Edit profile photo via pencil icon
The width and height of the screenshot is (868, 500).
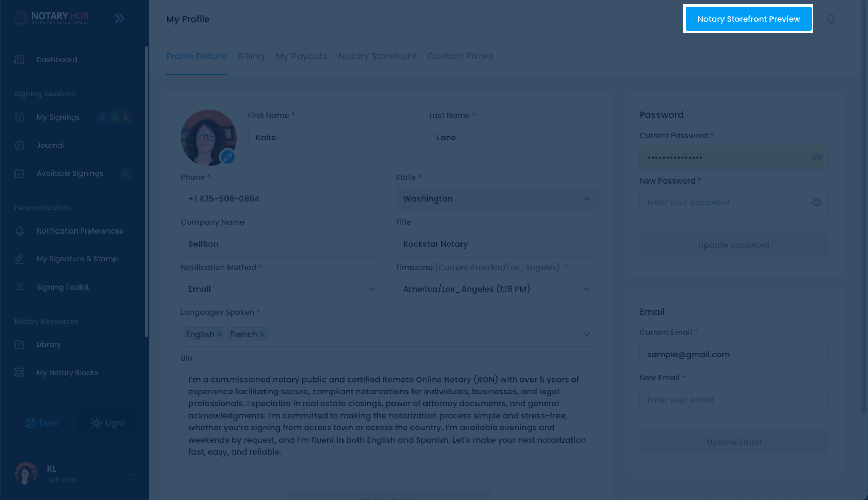pos(227,157)
